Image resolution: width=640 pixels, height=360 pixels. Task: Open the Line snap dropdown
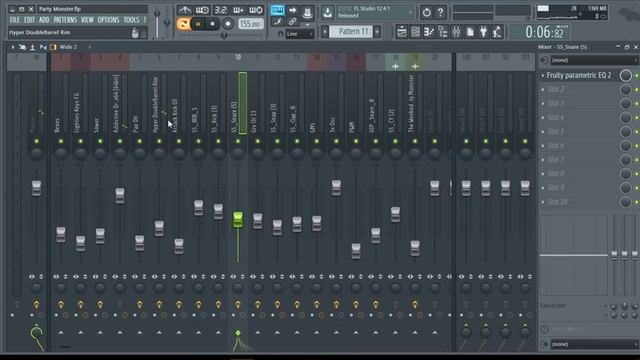click(300, 34)
